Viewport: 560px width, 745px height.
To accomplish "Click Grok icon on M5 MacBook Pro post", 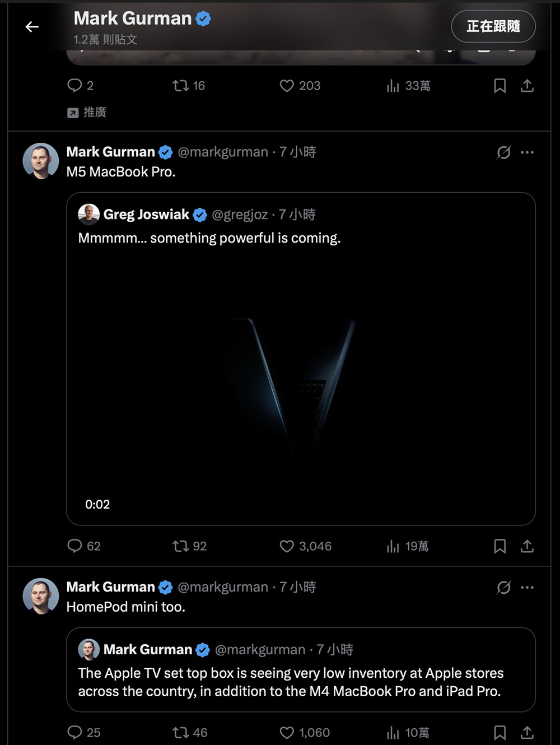I will coord(503,152).
